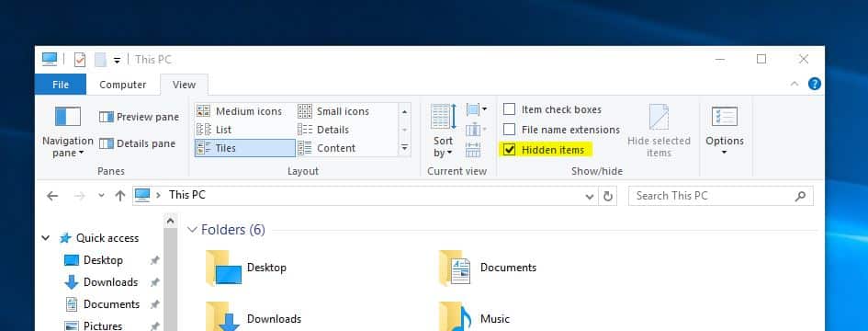The width and height of the screenshot is (868, 331).
Task: Toggle the Preview pane
Action: click(139, 117)
